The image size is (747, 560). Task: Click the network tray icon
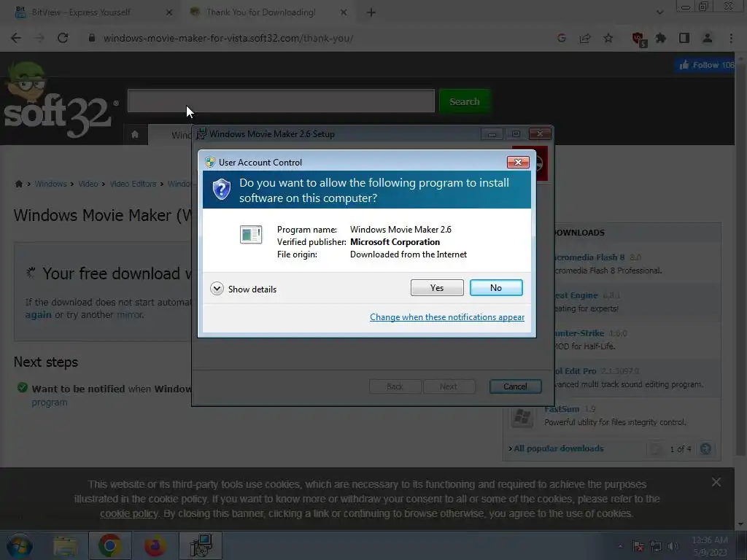click(656, 546)
